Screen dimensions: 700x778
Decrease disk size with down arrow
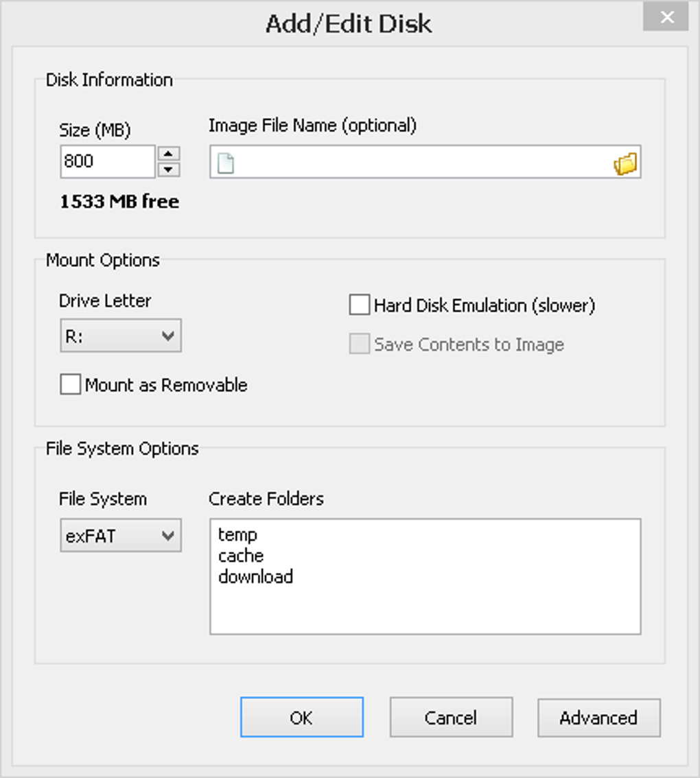[169, 169]
